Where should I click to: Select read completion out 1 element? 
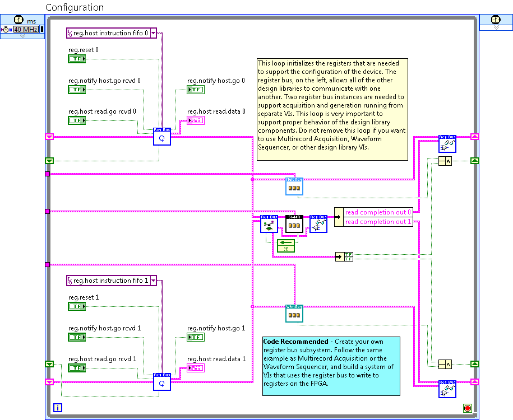[378, 222]
